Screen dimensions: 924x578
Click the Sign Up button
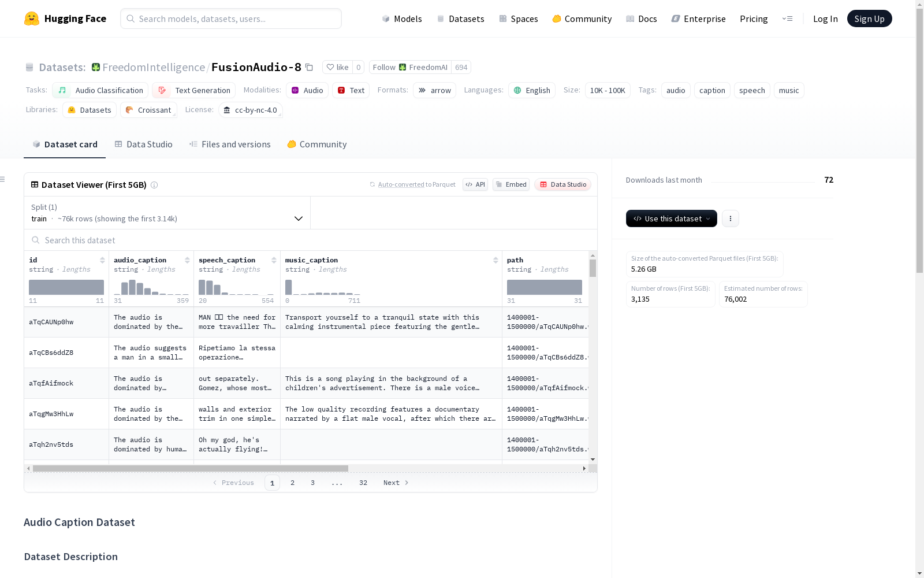pyautogui.click(x=870, y=18)
